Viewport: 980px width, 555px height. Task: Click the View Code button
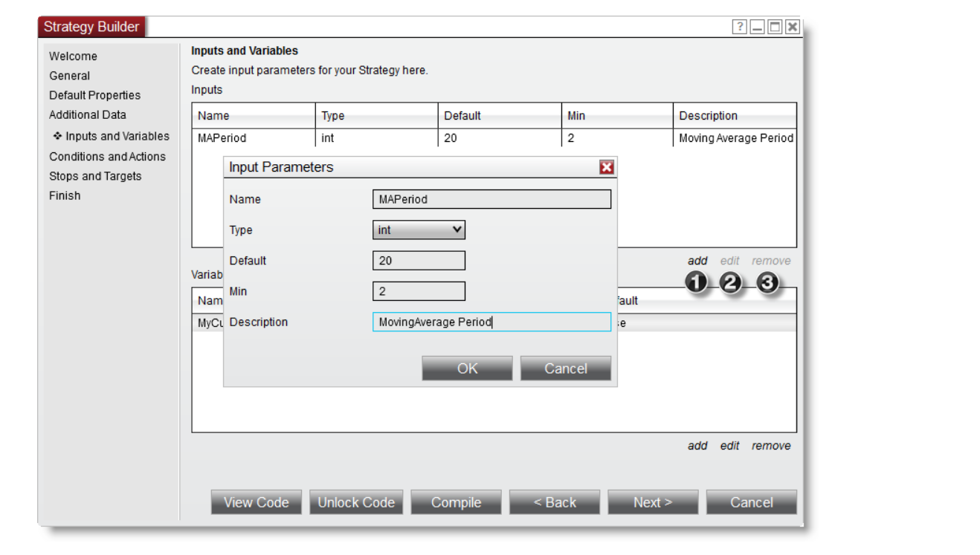[x=256, y=502]
